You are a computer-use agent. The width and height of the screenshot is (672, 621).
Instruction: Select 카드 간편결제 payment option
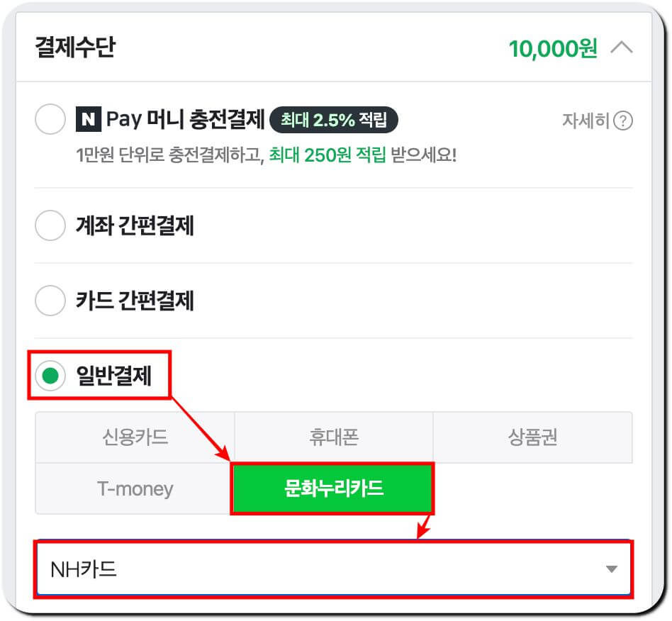[x=50, y=301]
